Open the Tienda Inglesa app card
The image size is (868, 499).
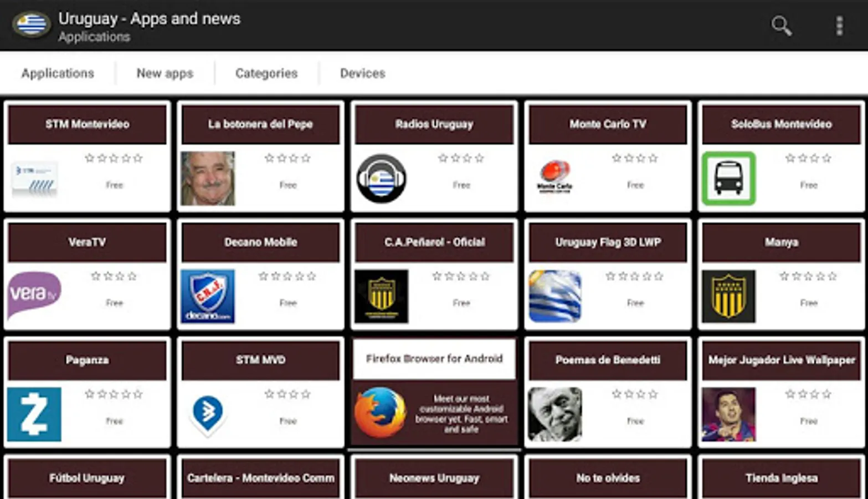point(781,477)
